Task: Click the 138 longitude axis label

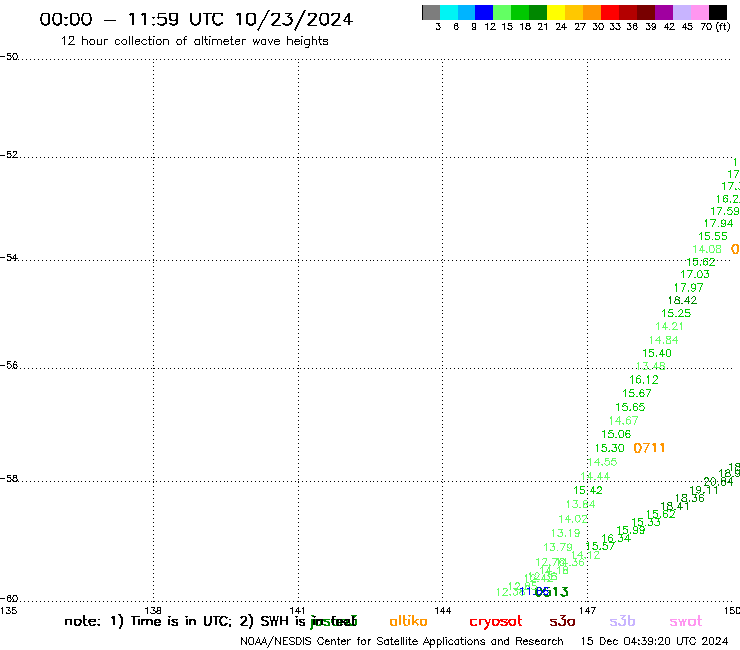Action: pyautogui.click(x=153, y=611)
